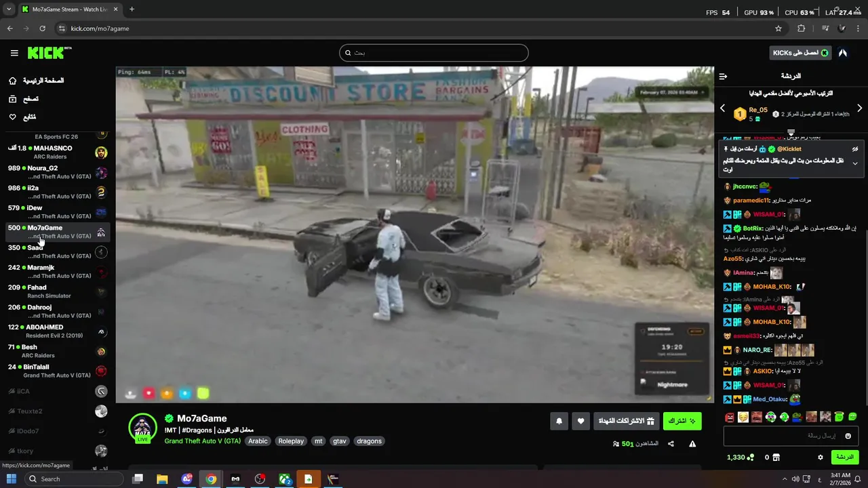Show next gifter leaderboard entry
The width and height of the screenshot is (868, 488).
[859, 108]
